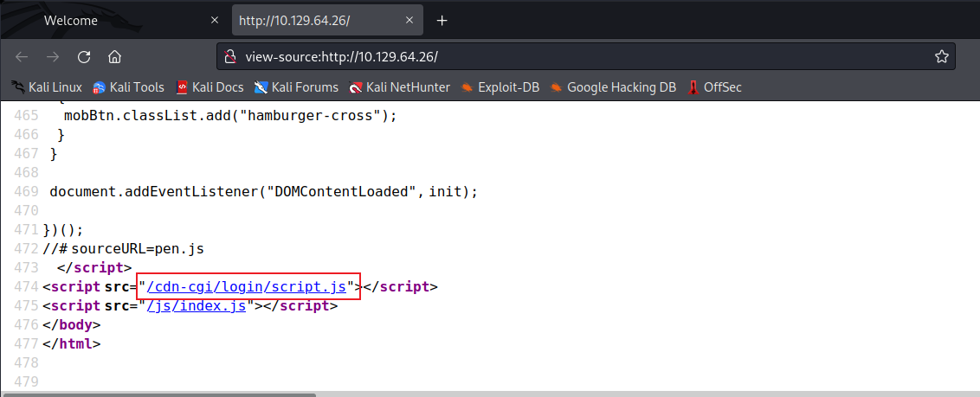Click the hamburger-cross classList line
Screen dimensions: 980x397
(230, 116)
